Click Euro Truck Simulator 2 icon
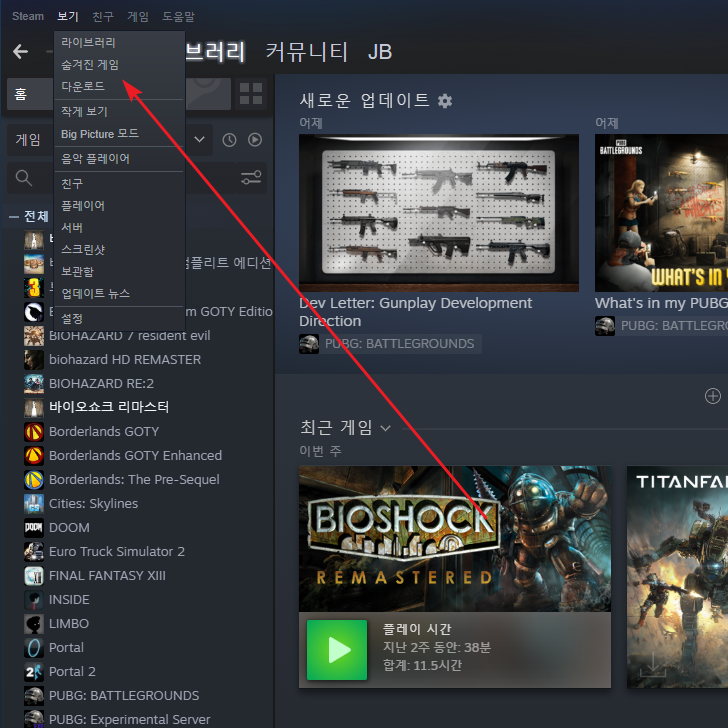The image size is (728, 728). (34, 552)
